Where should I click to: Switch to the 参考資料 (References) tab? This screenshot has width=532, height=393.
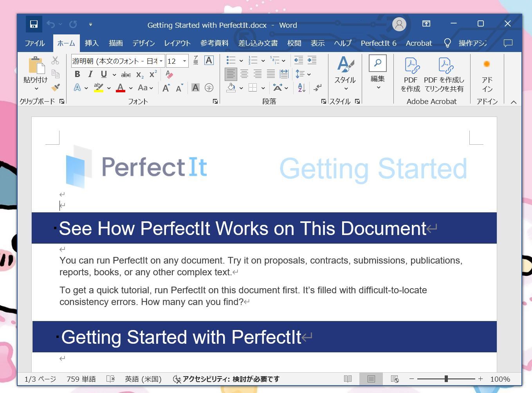214,43
